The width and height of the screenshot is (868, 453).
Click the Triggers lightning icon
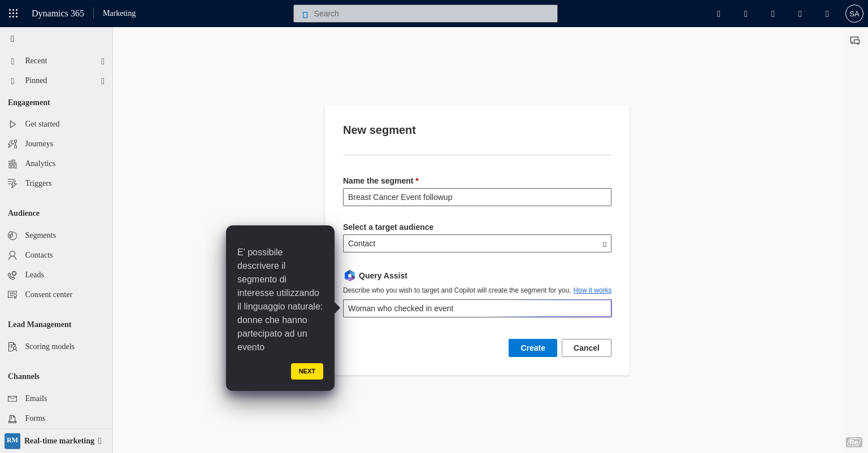pos(12,184)
